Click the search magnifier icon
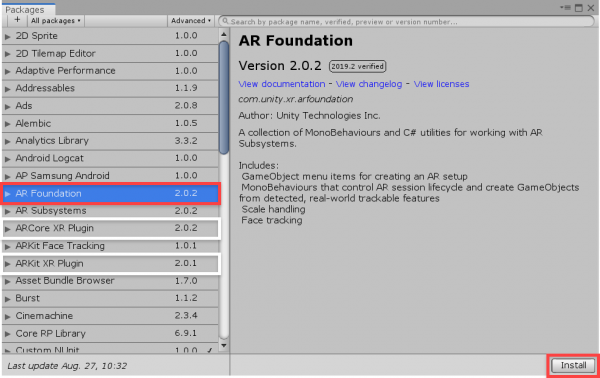600x378 pixels. (x=225, y=21)
